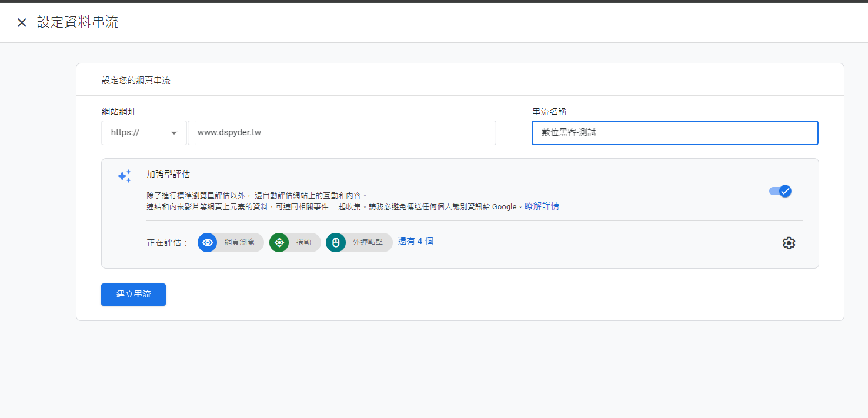The image size is (868, 418).
Task: Click the website URL field www.dspyder.tw
Action: point(342,133)
